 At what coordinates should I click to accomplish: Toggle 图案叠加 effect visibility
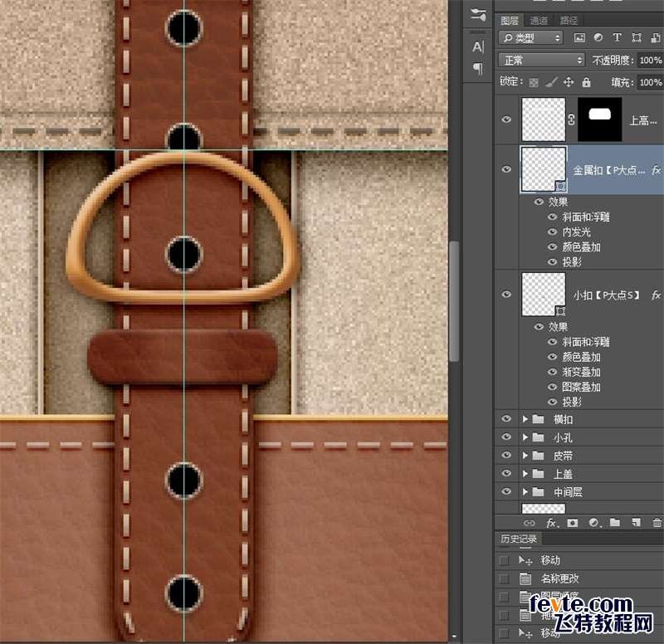[552, 387]
